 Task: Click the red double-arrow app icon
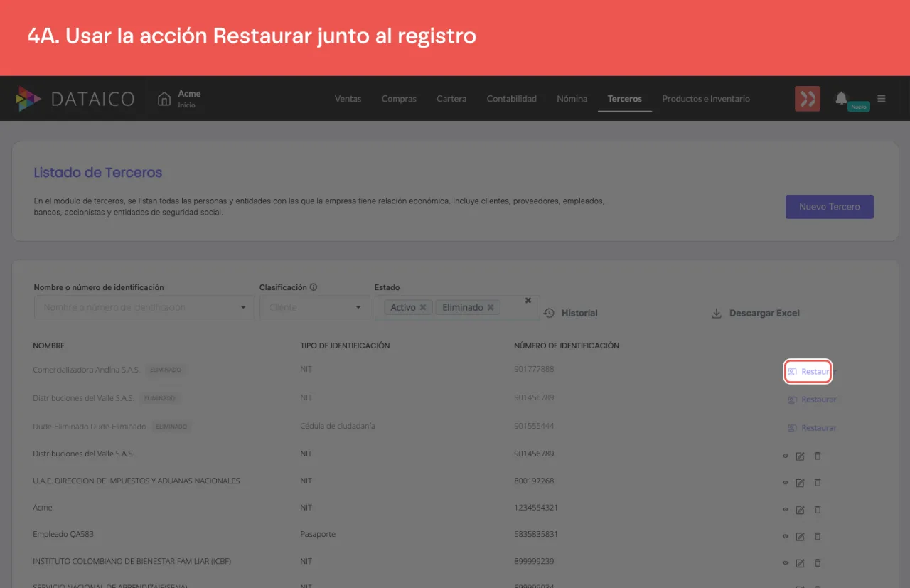(808, 99)
